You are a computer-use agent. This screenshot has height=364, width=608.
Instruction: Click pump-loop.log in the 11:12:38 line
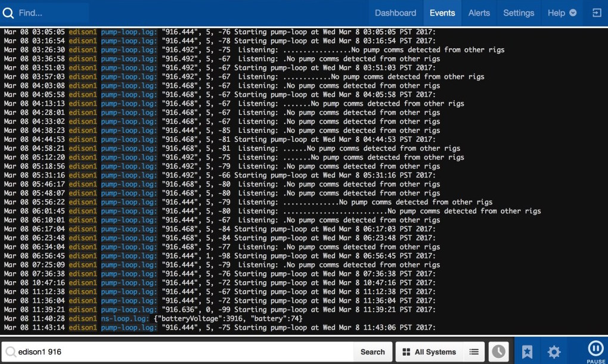tap(129, 291)
